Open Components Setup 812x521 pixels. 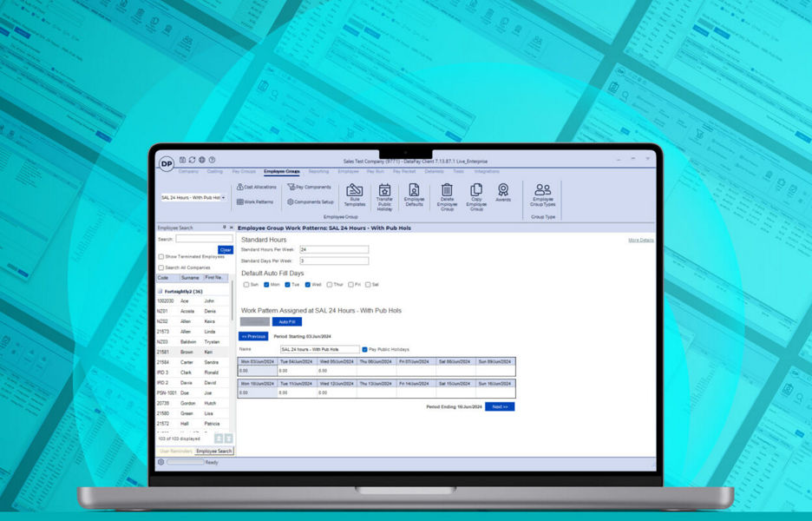(311, 201)
